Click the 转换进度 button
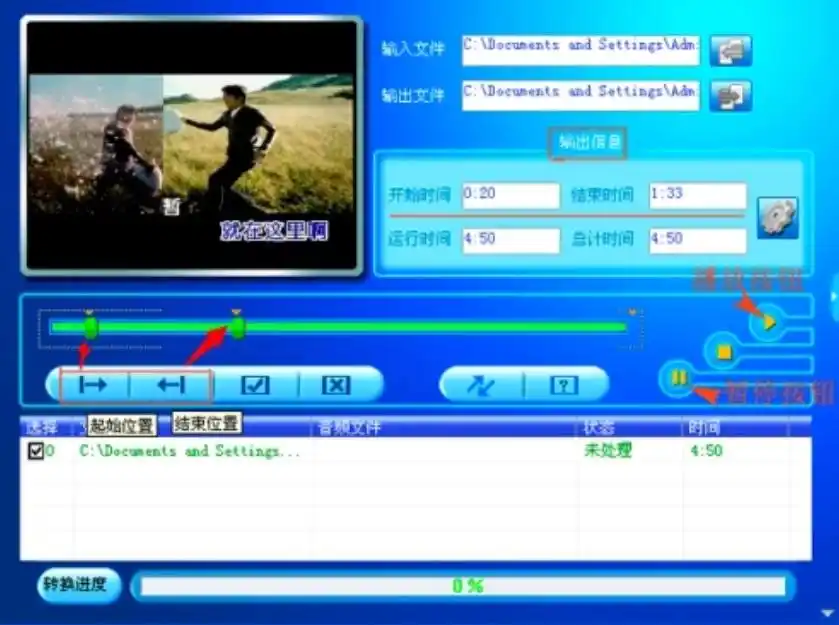839x625 pixels. 75,586
